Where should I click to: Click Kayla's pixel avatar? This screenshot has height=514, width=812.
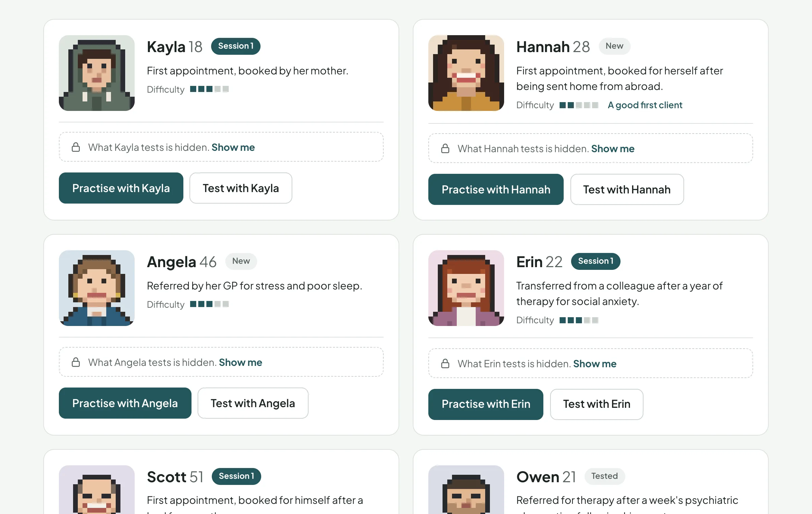click(97, 73)
